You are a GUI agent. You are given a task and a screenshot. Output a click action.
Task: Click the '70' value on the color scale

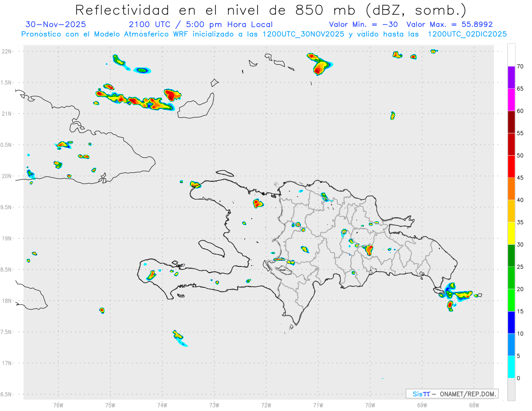pyautogui.click(x=520, y=67)
